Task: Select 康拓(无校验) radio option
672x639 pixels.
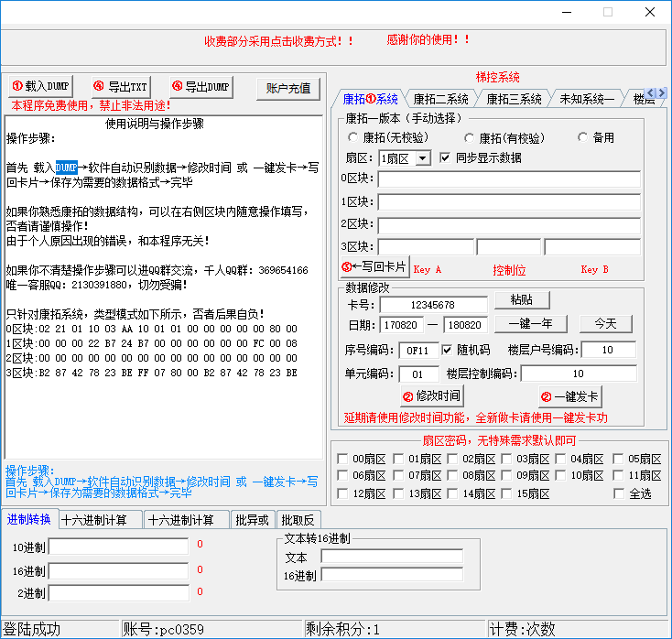Action: pos(388,137)
